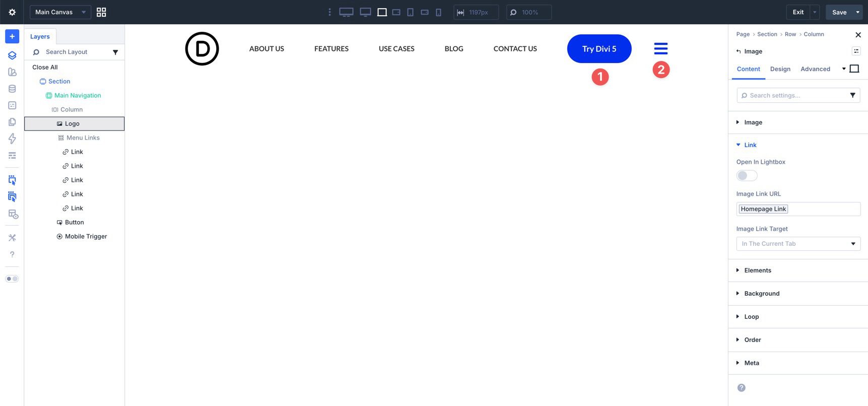Select the phone portrait view icon

[438, 12]
